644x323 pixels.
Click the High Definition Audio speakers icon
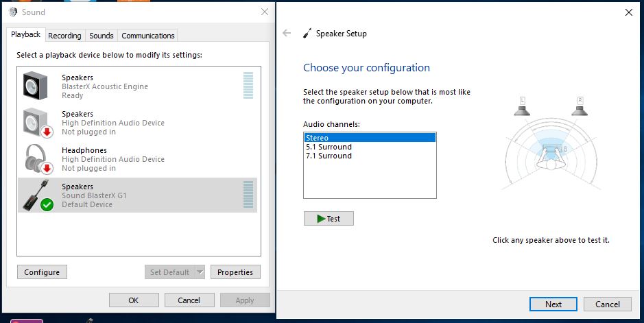click(x=37, y=123)
